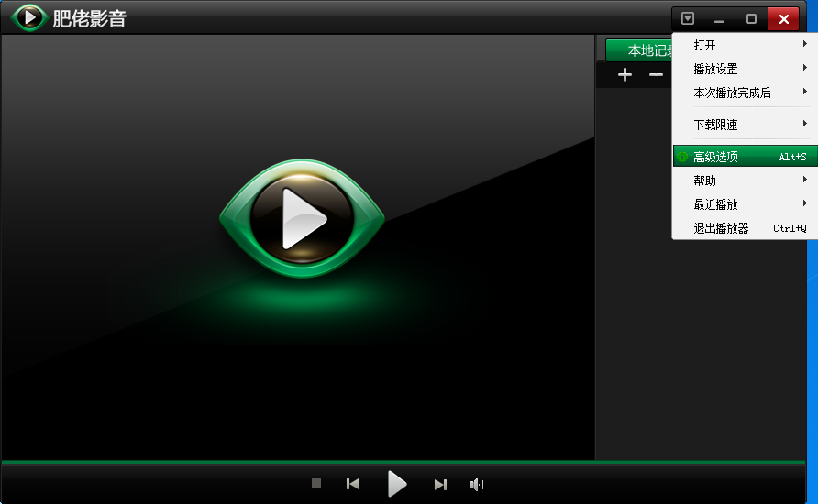This screenshot has height=504, width=818.
Task: Expand the 打开 submenu
Action: pyautogui.click(x=745, y=45)
